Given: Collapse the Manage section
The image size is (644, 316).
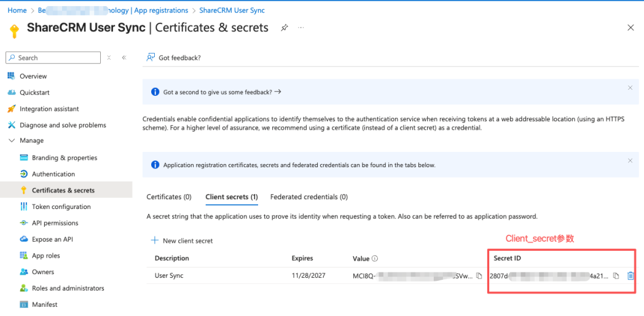Looking at the screenshot, I should pyautogui.click(x=12, y=141).
